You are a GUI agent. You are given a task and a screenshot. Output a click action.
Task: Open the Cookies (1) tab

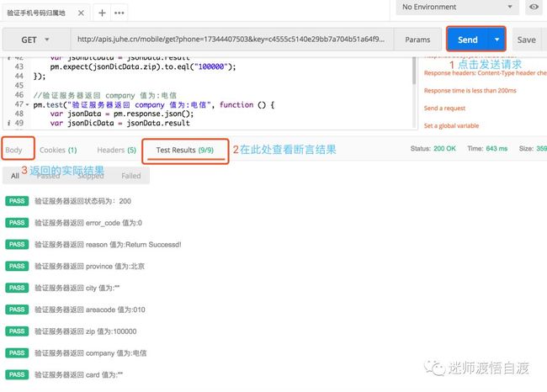point(58,150)
